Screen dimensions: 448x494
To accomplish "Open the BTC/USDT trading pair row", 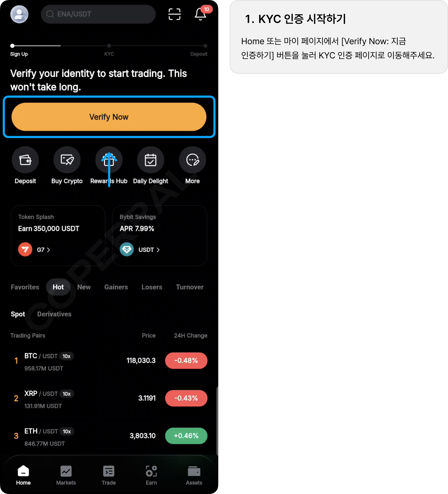I will tap(109, 361).
